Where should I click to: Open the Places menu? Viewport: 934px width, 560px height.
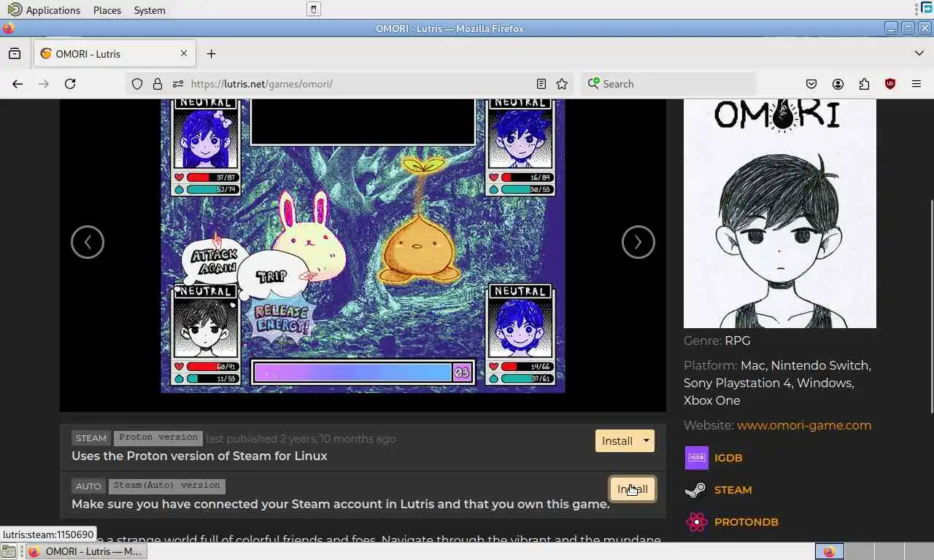[107, 10]
